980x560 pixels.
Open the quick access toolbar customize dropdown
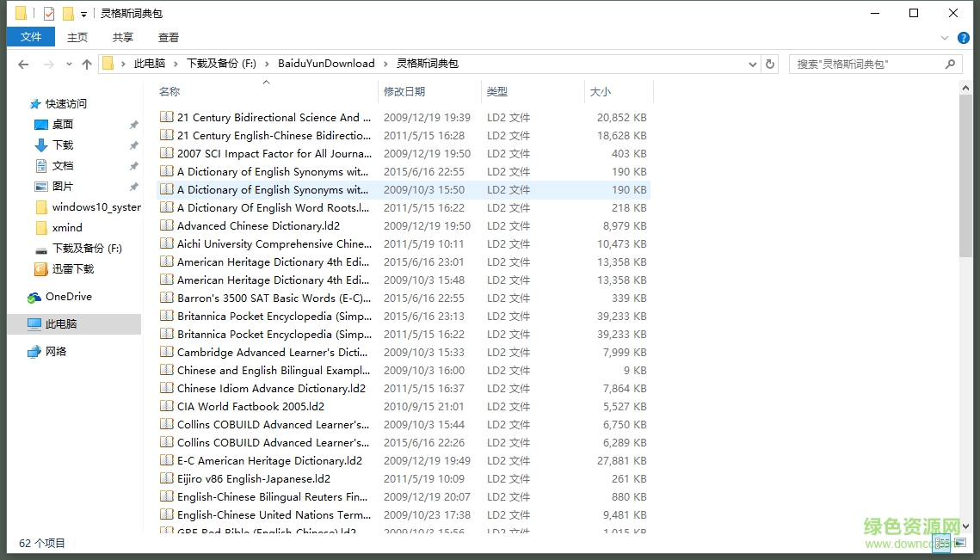pos(83,15)
